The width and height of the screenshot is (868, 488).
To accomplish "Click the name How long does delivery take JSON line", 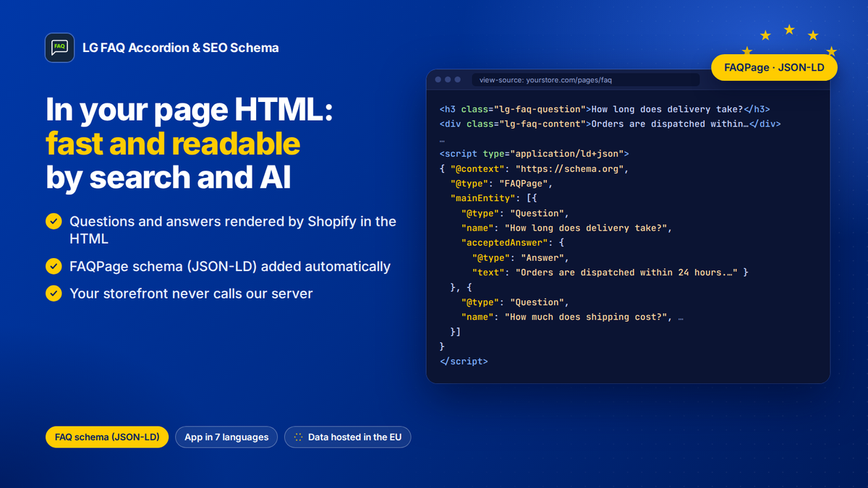I will coord(567,228).
